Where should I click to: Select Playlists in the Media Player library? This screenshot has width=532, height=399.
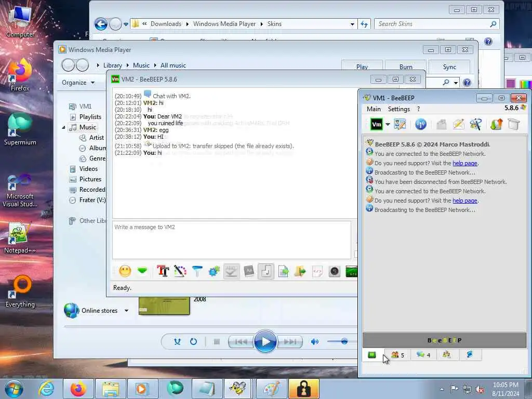[x=90, y=117]
